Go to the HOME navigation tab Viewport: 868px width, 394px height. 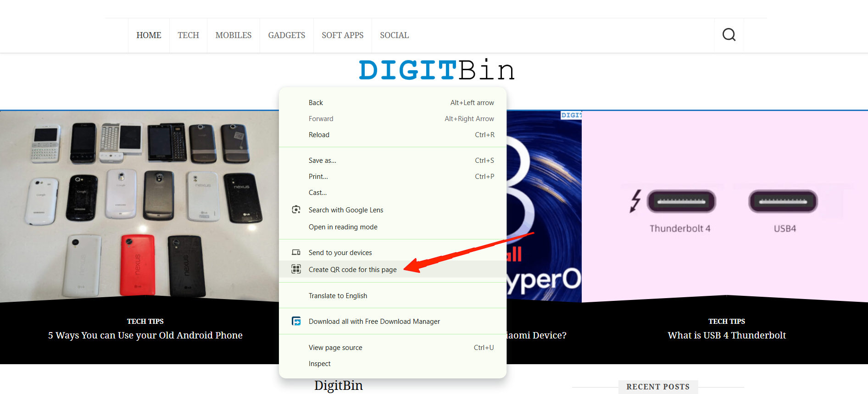click(149, 35)
